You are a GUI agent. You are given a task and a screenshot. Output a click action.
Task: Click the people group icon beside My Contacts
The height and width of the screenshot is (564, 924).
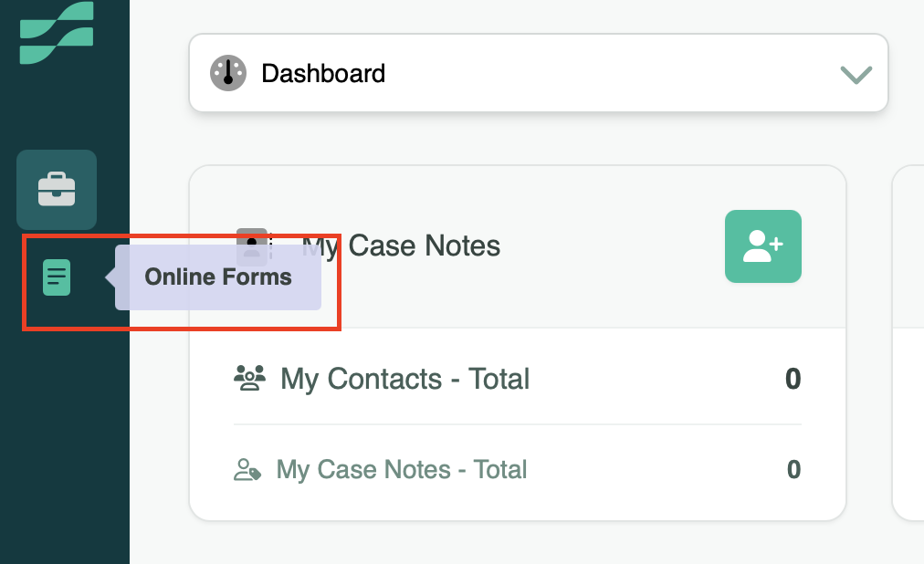click(249, 377)
